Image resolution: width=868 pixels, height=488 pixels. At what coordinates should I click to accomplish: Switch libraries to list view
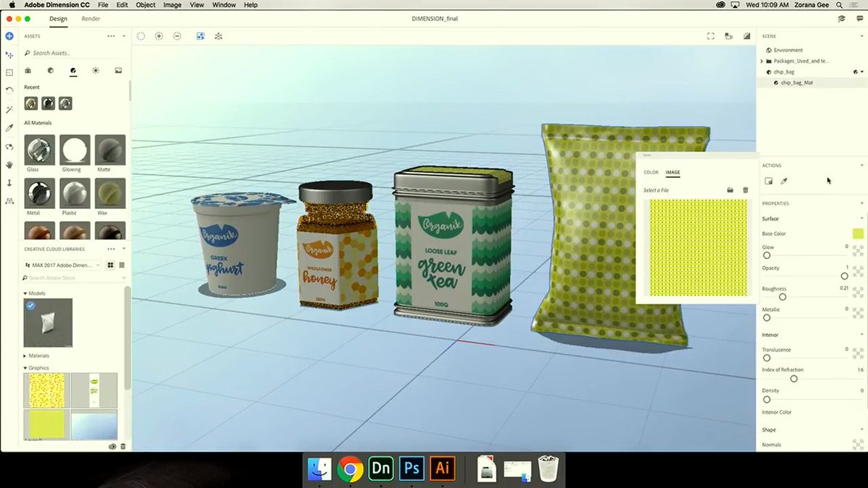(122, 265)
